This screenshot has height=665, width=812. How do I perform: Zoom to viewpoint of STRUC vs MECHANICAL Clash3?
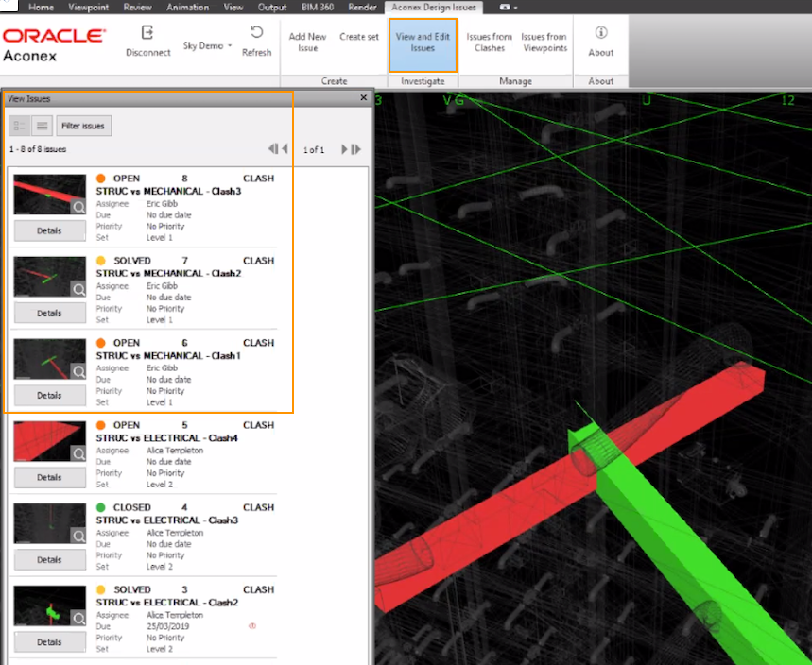coord(78,207)
